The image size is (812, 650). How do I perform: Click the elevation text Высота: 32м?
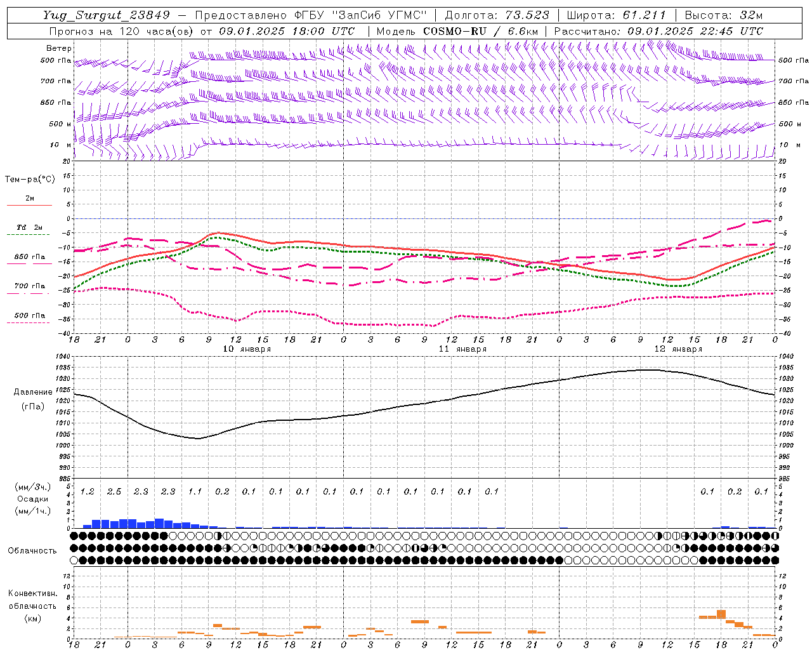click(x=724, y=15)
